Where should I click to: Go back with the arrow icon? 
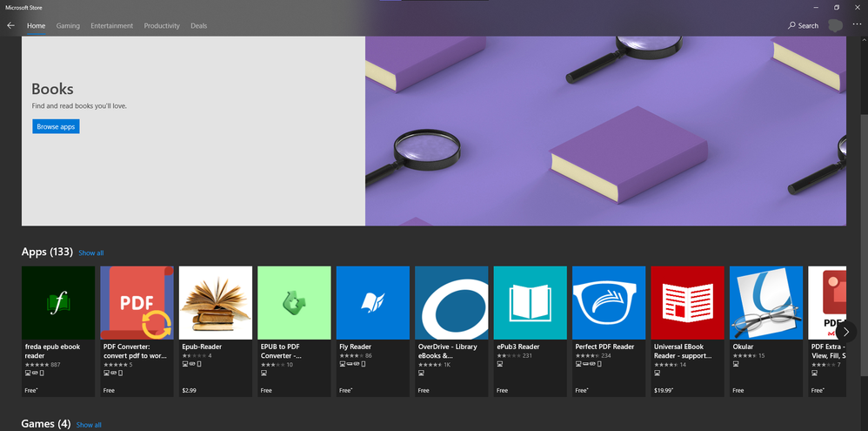tap(10, 25)
